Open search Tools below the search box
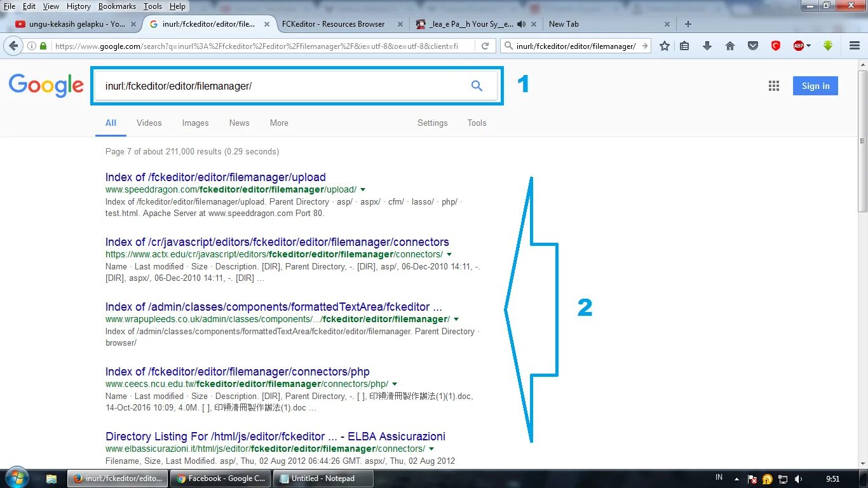Viewport: 868px width, 488px height. (477, 123)
